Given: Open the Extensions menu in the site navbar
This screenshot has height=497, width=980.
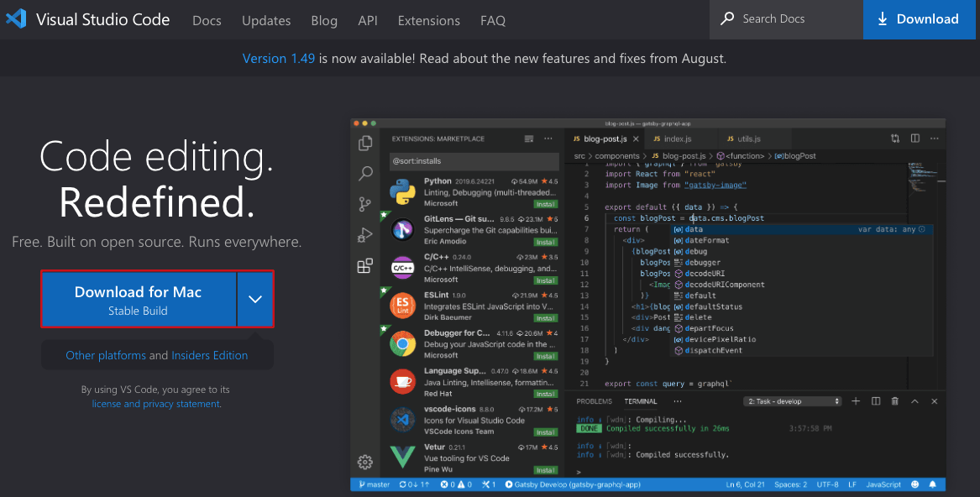Looking at the screenshot, I should click(428, 20).
